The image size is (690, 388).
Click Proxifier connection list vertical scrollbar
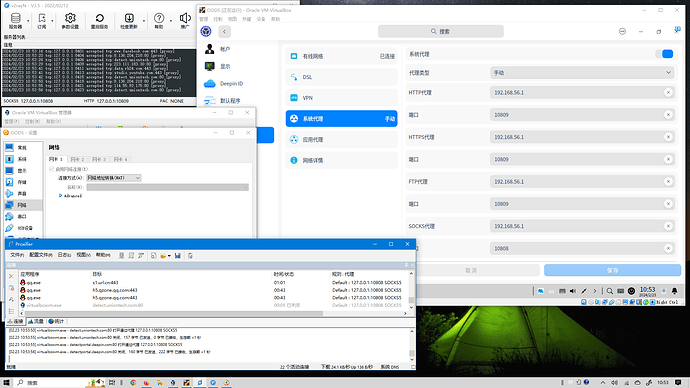coord(411,300)
